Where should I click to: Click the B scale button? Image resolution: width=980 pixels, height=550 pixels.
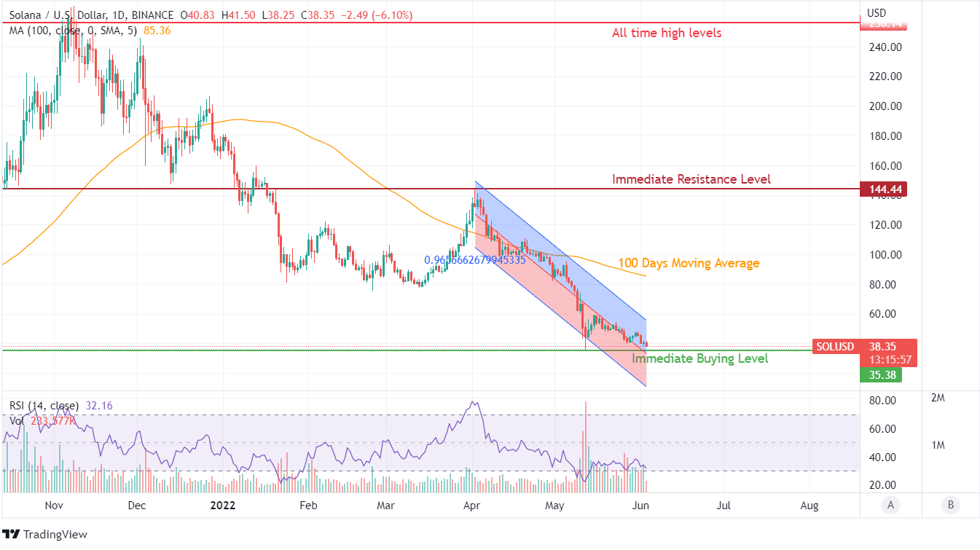point(949,504)
